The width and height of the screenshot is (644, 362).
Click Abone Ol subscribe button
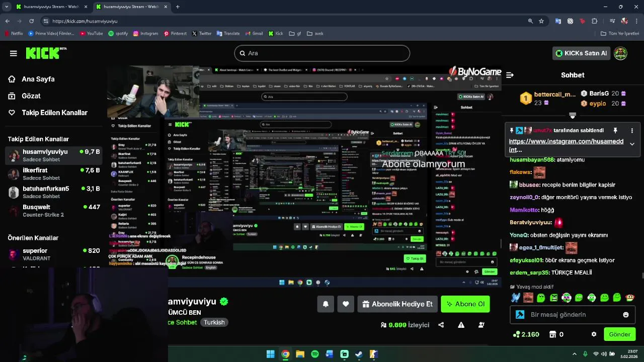[465, 304]
